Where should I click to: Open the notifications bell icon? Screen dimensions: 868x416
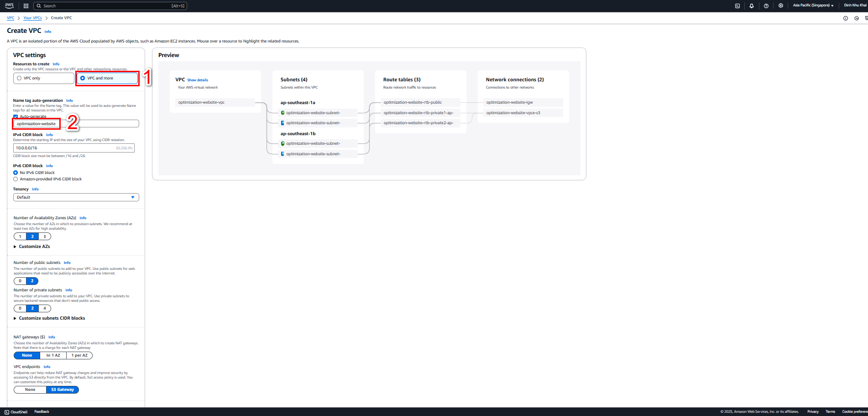click(x=752, y=6)
